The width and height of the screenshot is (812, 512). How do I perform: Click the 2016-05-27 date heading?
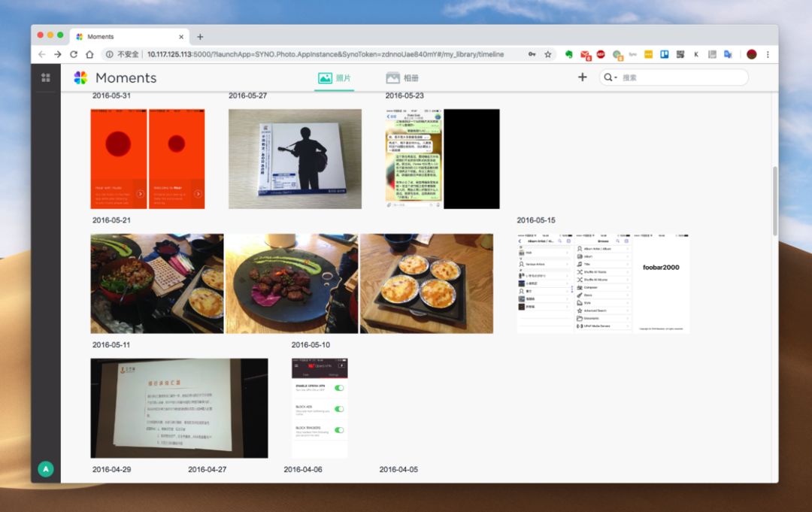click(x=247, y=95)
